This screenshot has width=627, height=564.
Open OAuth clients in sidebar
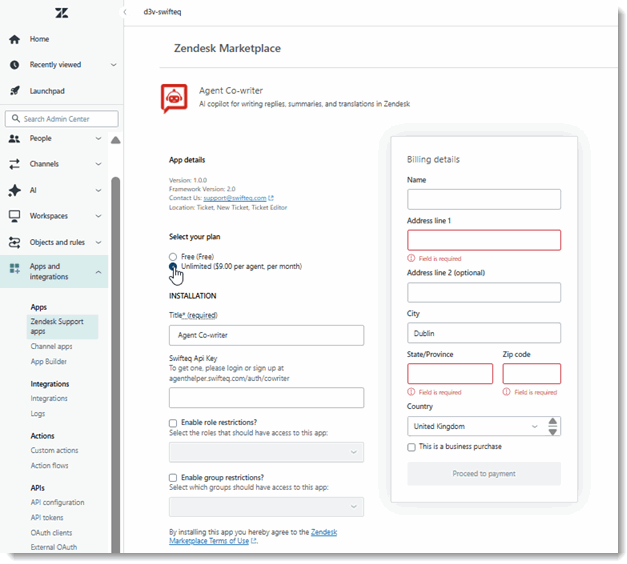pyautogui.click(x=51, y=533)
